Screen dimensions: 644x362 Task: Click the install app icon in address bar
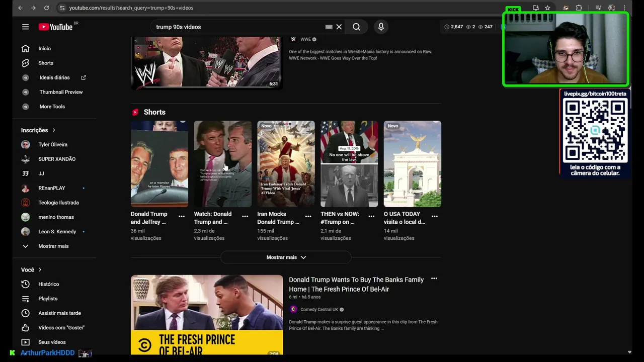(536, 8)
